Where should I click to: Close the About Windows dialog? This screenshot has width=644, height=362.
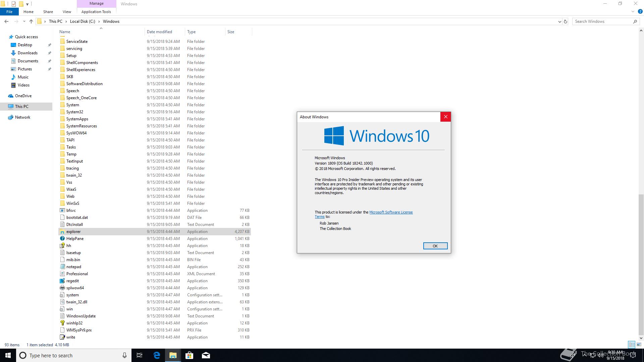click(x=445, y=117)
